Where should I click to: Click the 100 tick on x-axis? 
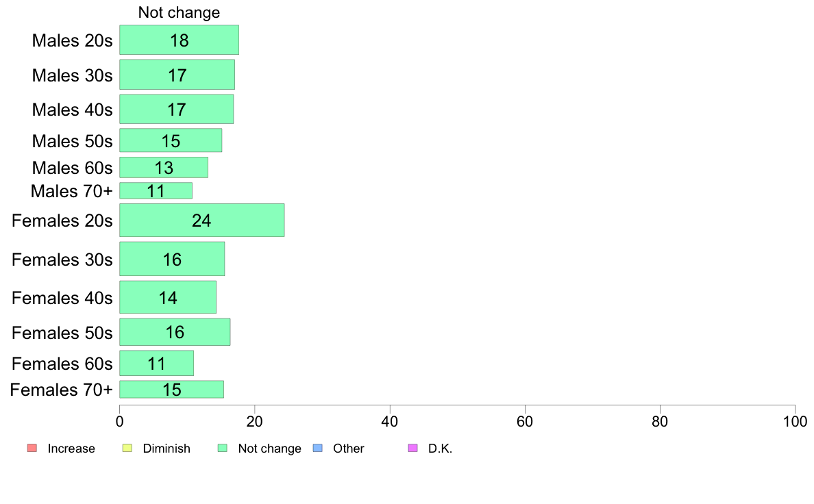tap(795, 421)
